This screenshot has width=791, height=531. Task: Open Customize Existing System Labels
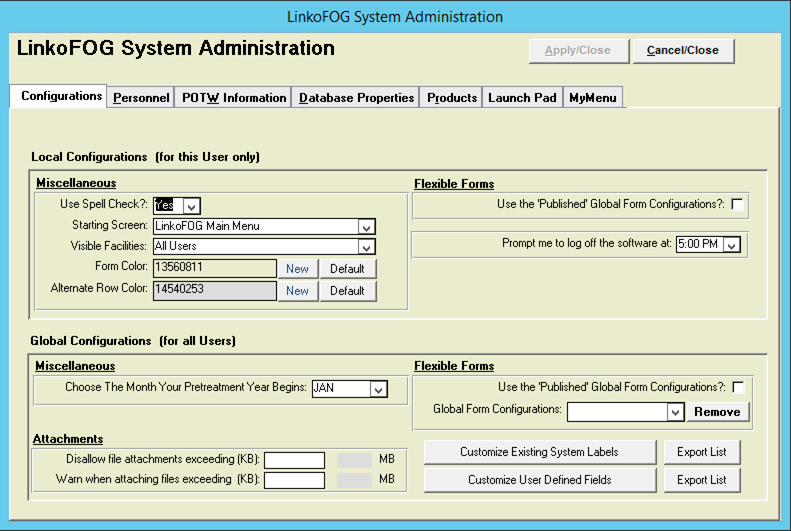[540, 452]
